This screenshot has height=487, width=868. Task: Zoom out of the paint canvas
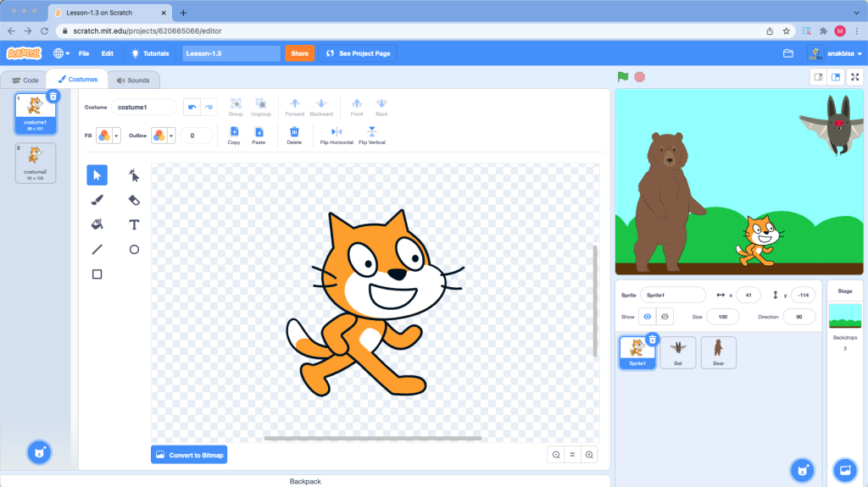[556, 455]
